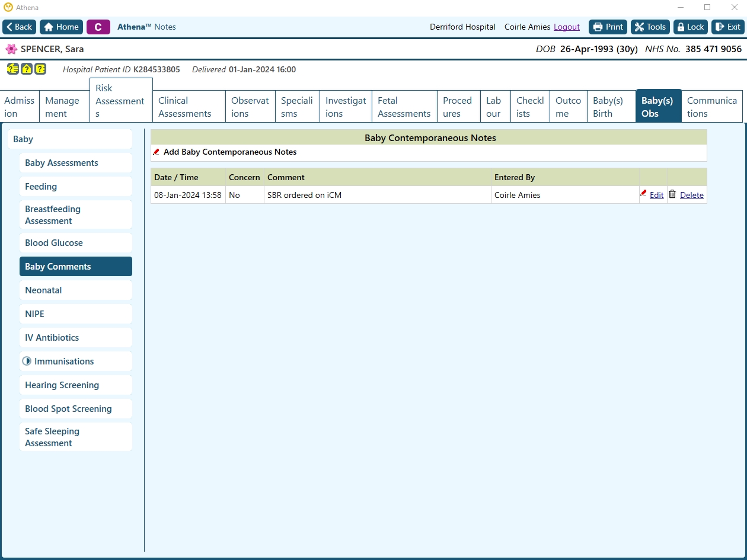This screenshot has height=560, width=747.
Task: Delete the SBR ordered on iCM note
Action: (692, 195)
